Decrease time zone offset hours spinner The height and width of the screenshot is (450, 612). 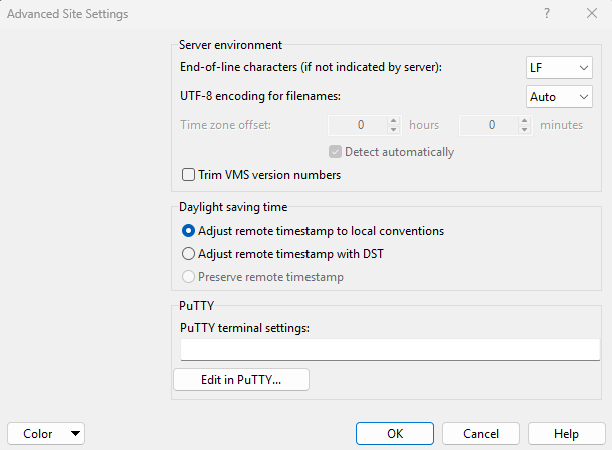393,130
